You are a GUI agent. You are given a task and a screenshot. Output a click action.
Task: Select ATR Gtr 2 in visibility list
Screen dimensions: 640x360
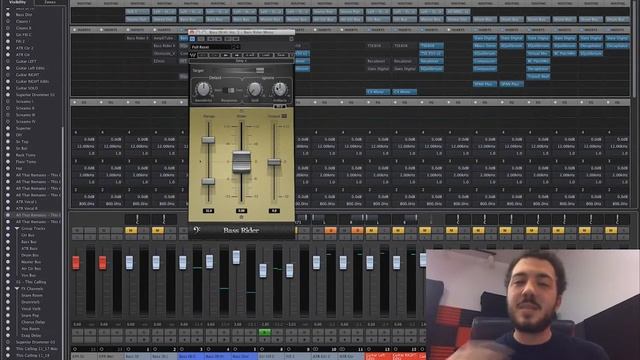[x=24, y=48]
